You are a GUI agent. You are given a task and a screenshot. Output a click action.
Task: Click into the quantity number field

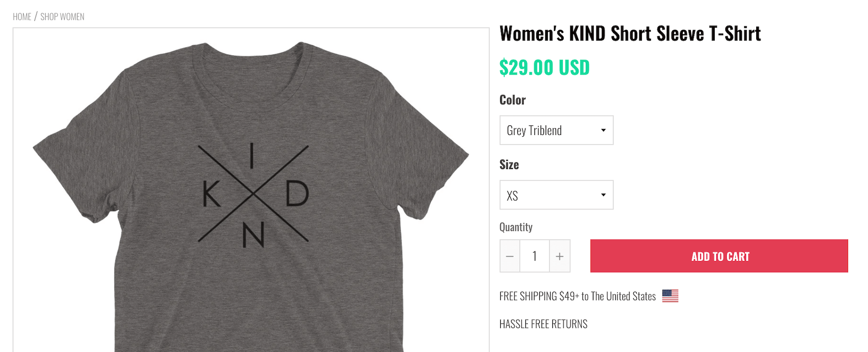click(534, 256)
